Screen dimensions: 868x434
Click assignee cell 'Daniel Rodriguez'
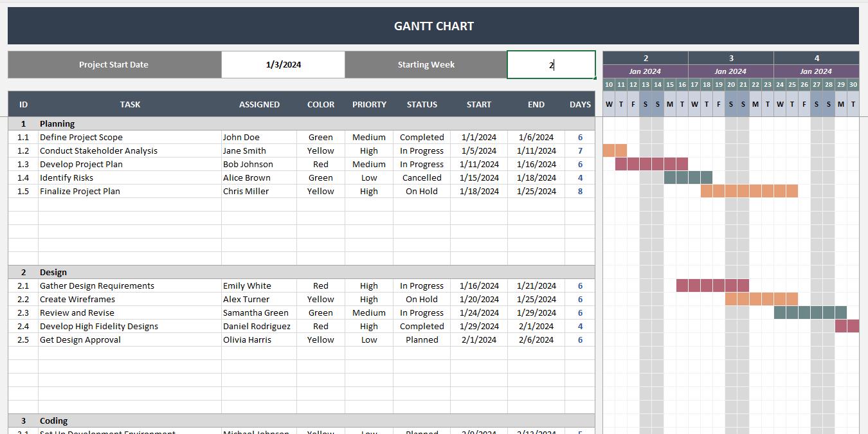pyautogui.click(x=259, y=326)
